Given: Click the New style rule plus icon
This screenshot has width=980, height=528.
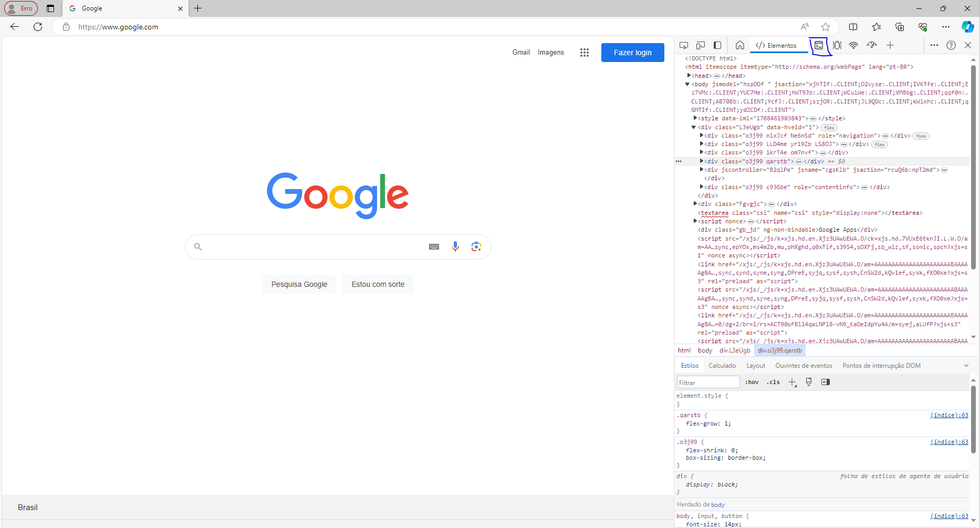Looking at the screenshot, I should click(x=792, y=382).
